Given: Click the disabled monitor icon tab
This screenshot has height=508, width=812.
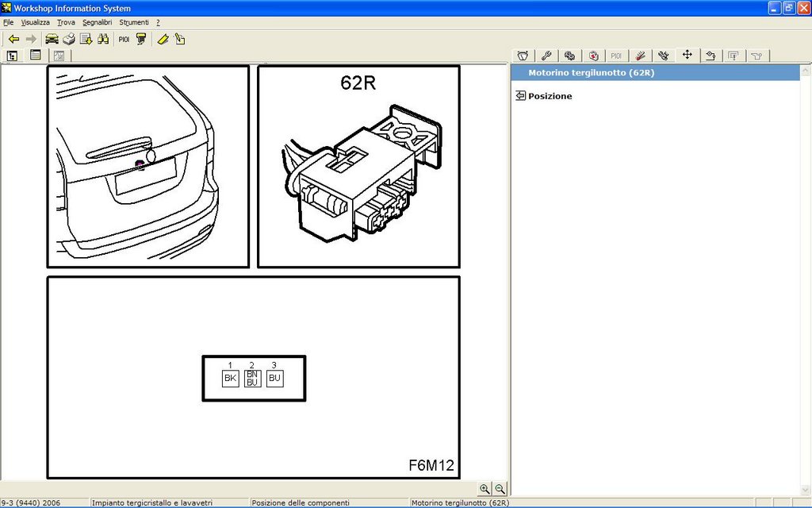Looking at the screenshot, I should pyautogui.click(x=733, y=56).
